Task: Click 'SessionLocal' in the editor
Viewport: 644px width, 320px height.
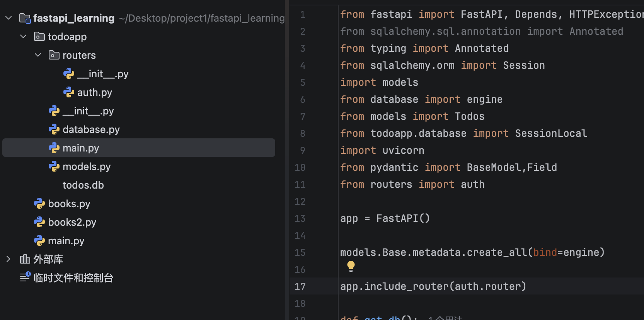Action: (551, 133)
